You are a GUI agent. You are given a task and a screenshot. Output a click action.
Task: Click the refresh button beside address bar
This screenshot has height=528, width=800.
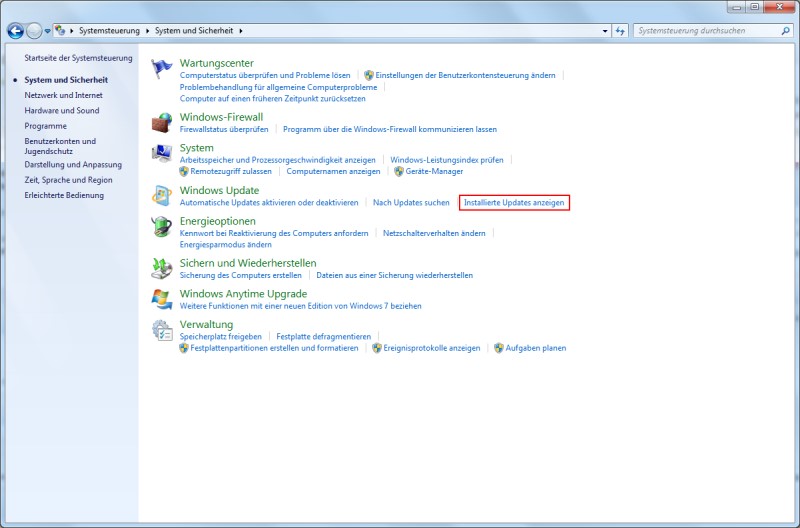(x=620, y=31)
